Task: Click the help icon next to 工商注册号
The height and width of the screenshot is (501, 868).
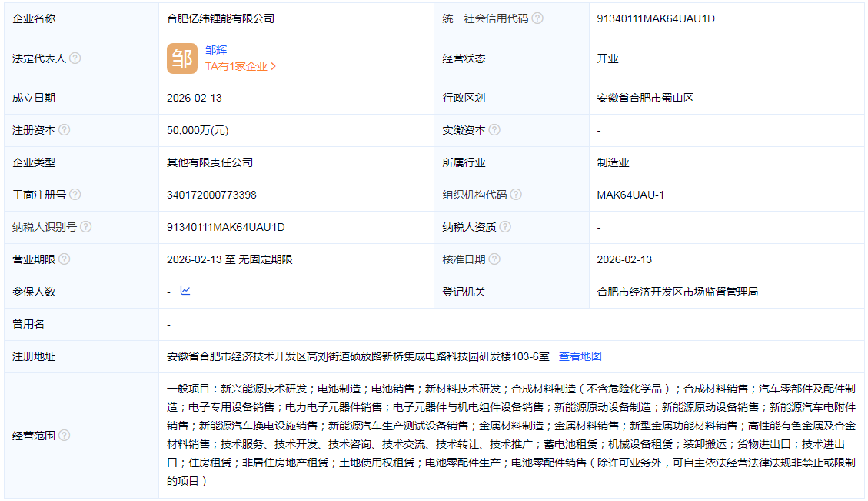Action: tap(76, 194)
